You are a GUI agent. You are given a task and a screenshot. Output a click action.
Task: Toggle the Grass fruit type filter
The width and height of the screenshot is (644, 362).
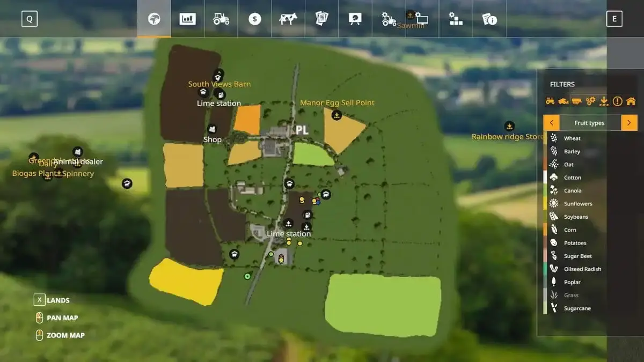pyautogui.click(x=571, y=295)
